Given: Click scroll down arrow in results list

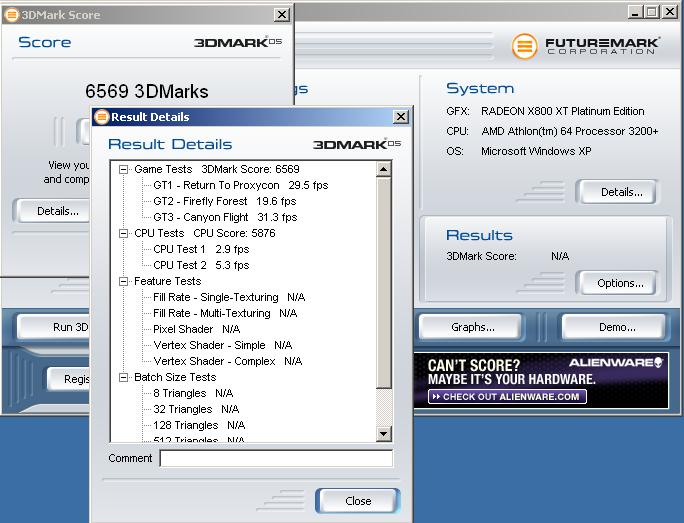Looking at the screenshot, I should (x=383, y=434).
